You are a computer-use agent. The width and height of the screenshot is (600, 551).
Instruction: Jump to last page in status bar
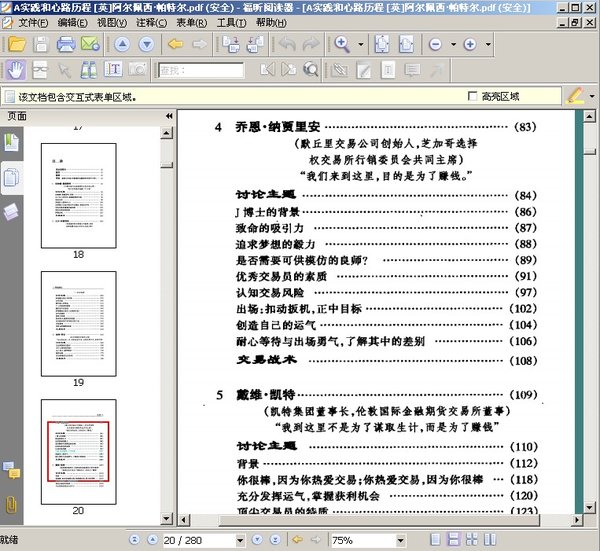275,540
